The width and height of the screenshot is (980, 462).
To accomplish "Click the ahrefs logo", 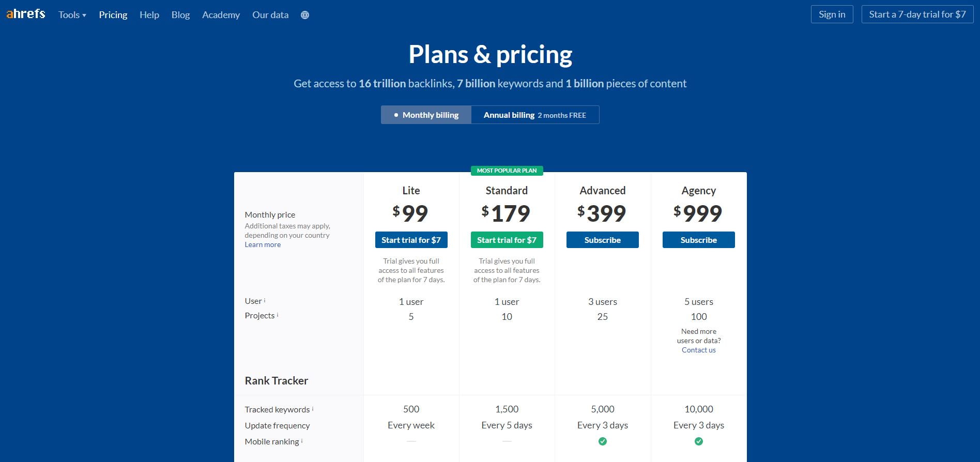I will click(x=26, y=14).
